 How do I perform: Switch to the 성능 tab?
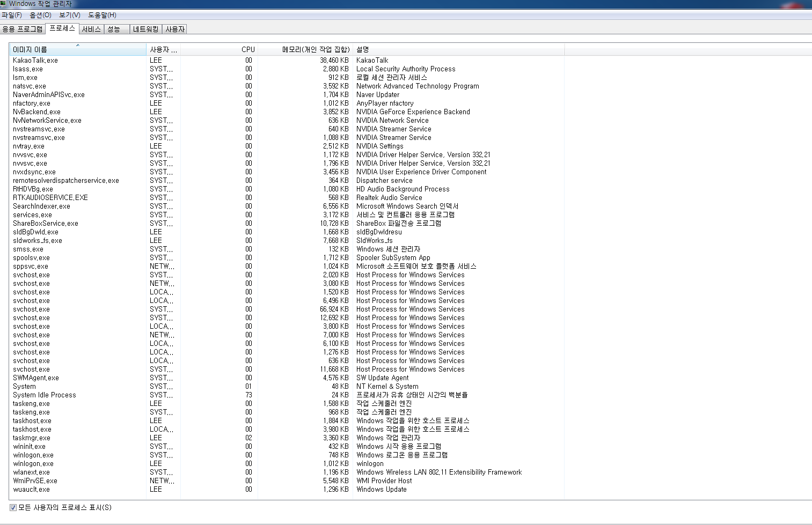(x=114, y=29)
